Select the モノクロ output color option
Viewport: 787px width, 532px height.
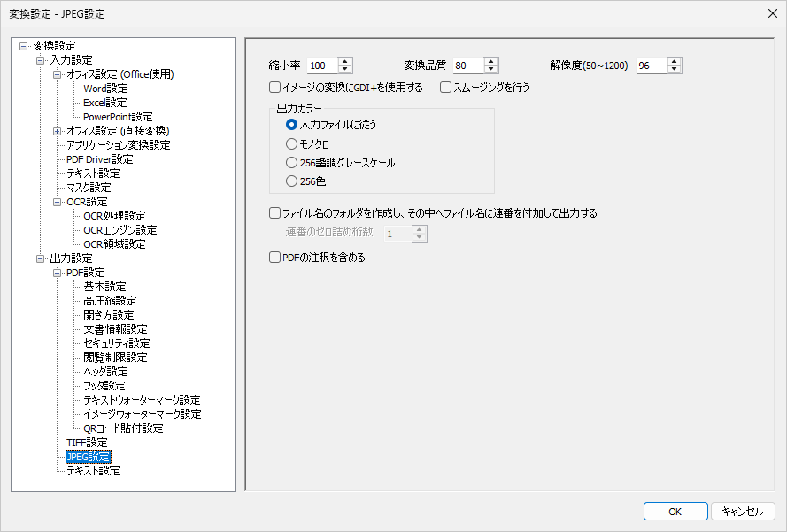click(292, 143)
